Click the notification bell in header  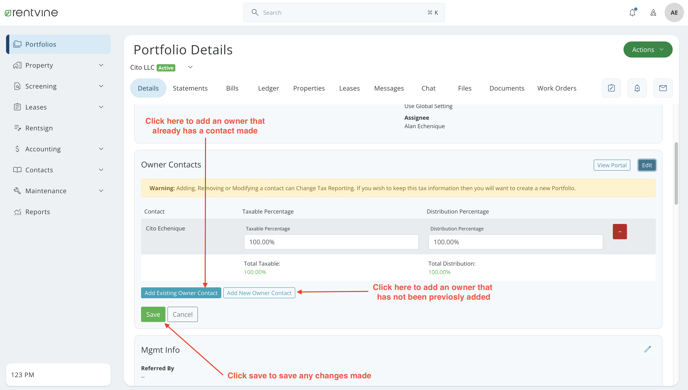[x=633, y=12]
